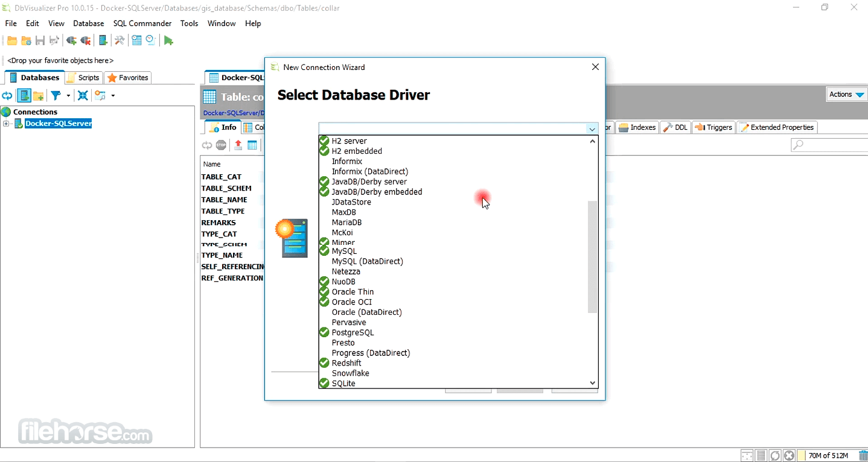The image size is (868, 462).
Task: Switch to the Extended Properties tab
Action: (x=778, y=127)
